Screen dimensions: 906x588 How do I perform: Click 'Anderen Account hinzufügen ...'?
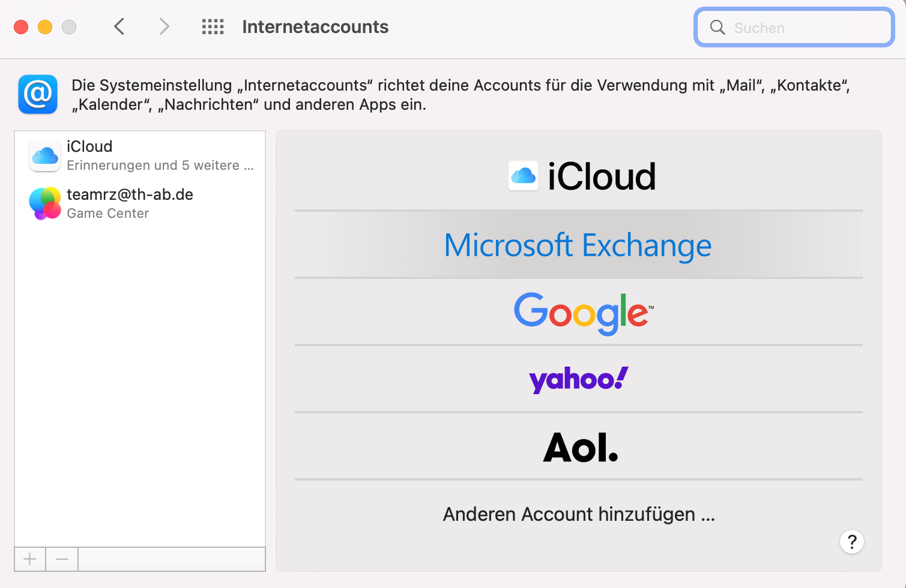[x=579, y=514]
